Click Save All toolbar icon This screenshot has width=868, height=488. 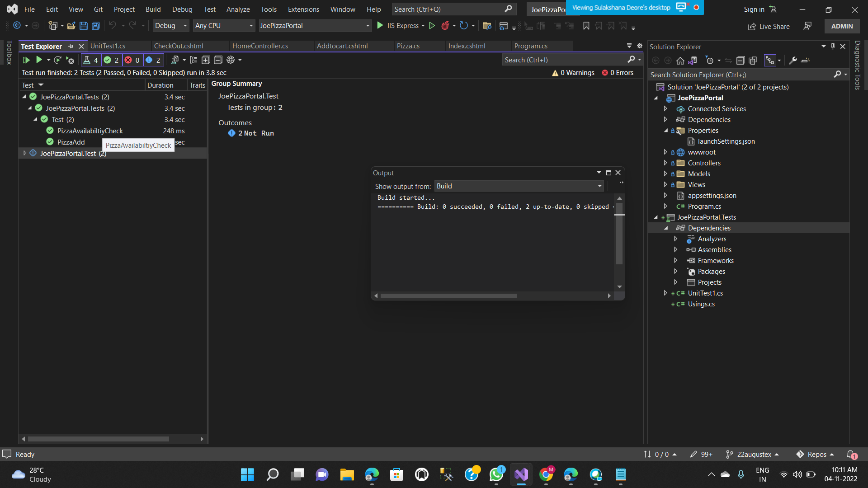pos(96,26)
